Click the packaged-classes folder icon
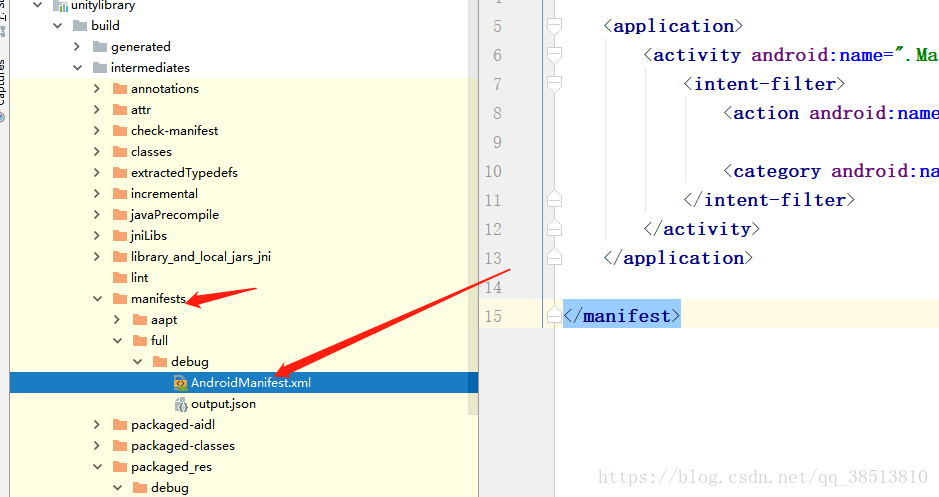The image size is (939, 497). click(x=120, y=446)
